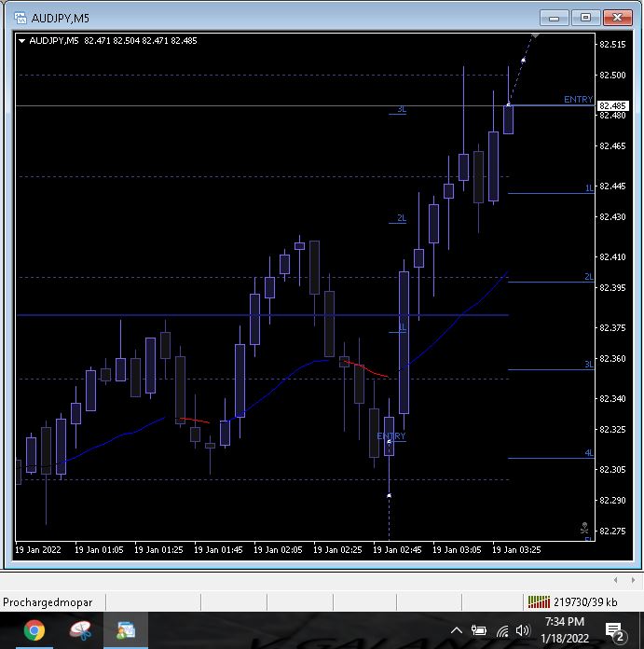Viewport: 644px width, 649px height.
Task: Close the AUDJPY,M5 chart window
Action: click(x=617, y=18)
